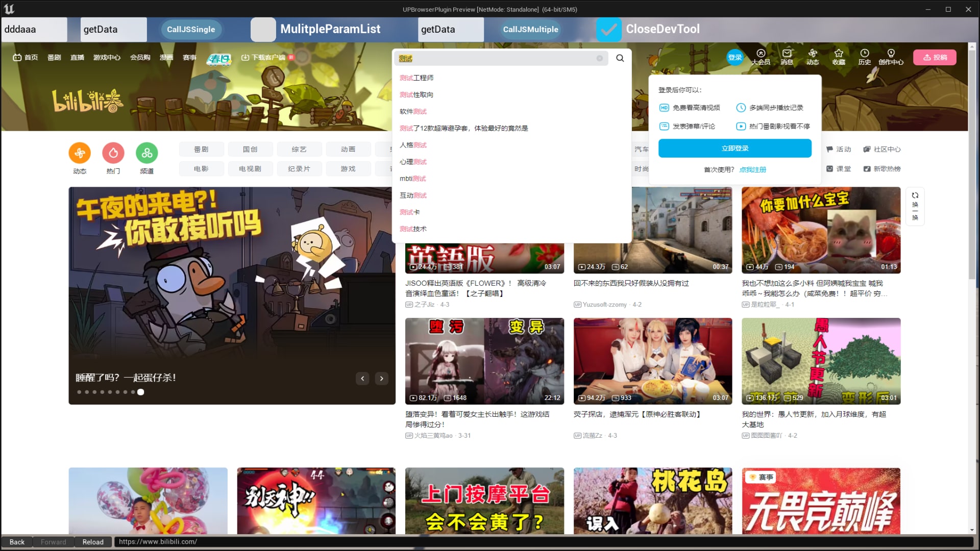Go to previous carousel banner slide
This screenshot has width=980, height=551.
coord(362,379)
